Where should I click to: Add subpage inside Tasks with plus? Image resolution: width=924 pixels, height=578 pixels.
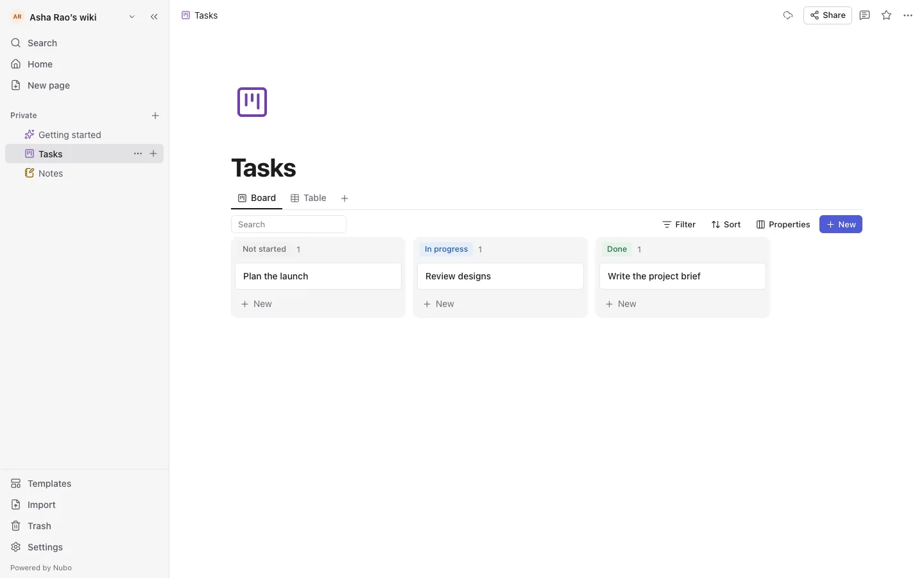click(x=153, y=153)
